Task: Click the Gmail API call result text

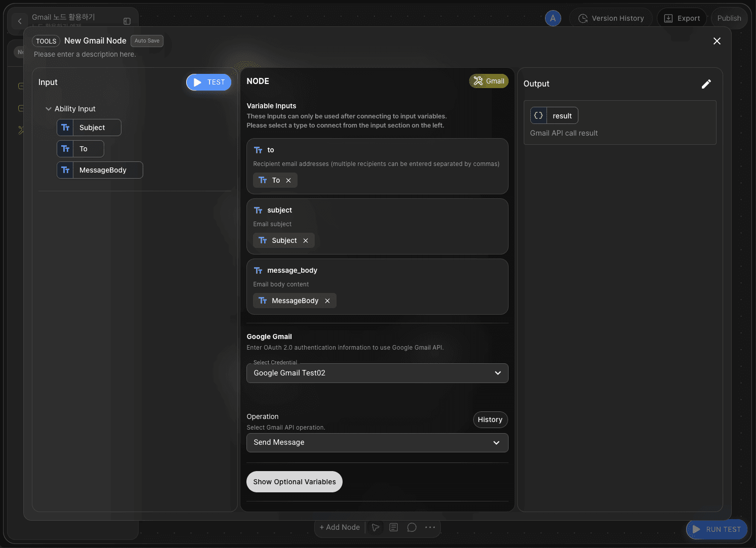Action: [564, 133]
